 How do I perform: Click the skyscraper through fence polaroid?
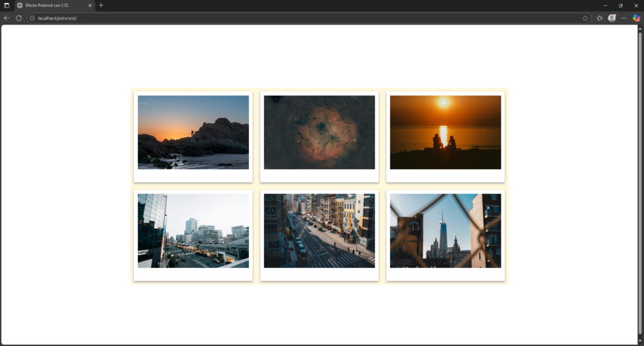(445, 235)
